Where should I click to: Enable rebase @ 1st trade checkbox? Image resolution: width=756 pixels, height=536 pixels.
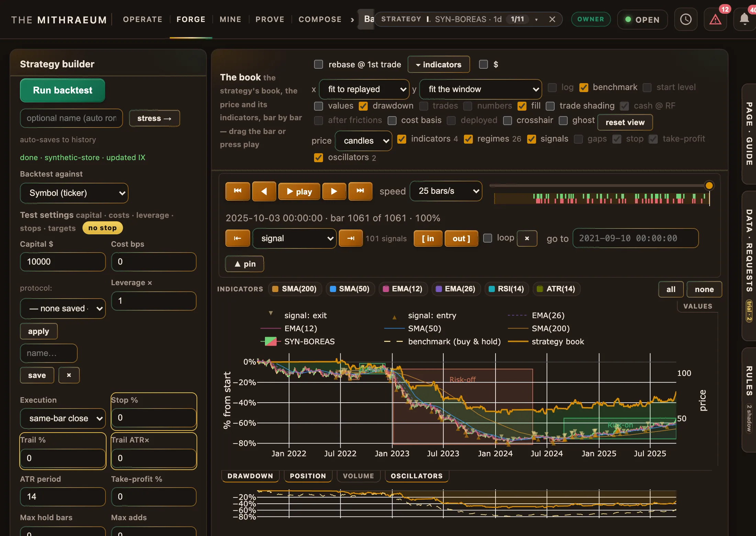click(x=319, y=65)
